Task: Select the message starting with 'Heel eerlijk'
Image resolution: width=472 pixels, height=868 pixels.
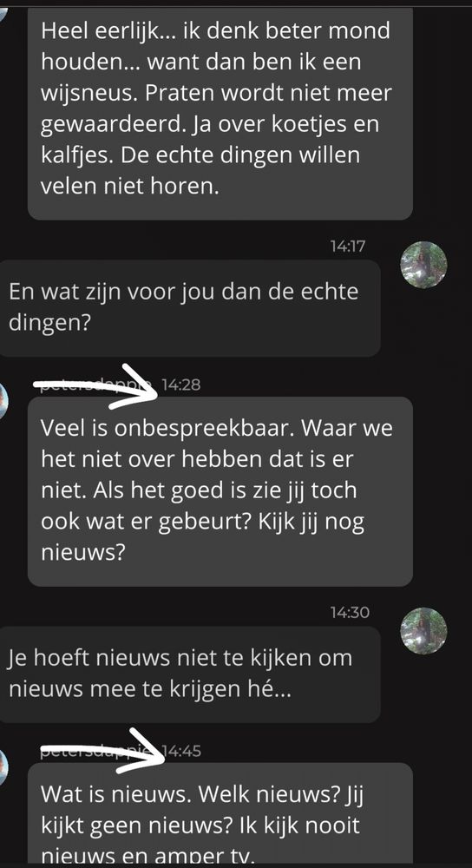Action: 220,114
